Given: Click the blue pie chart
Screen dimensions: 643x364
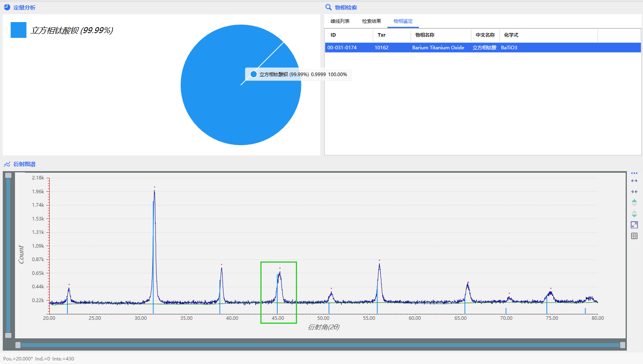Looking at the screenshot, I should [x=221, y=103].
